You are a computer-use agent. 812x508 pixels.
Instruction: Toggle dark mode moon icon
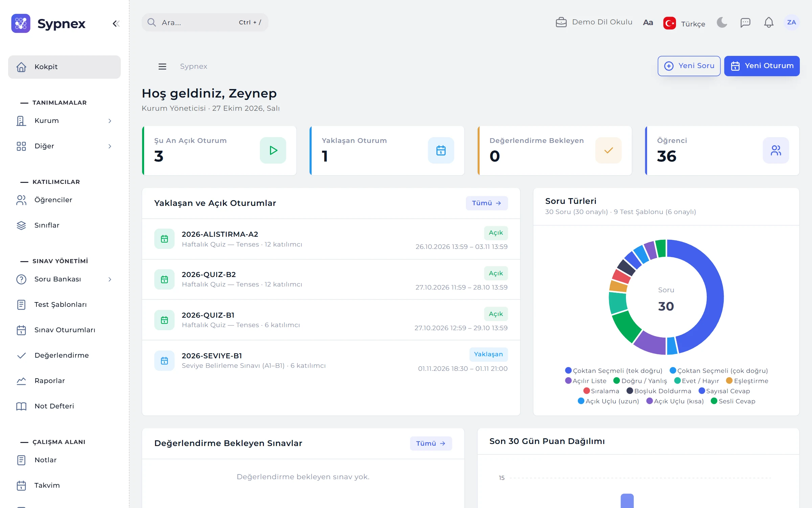click(x=722, y=22)
